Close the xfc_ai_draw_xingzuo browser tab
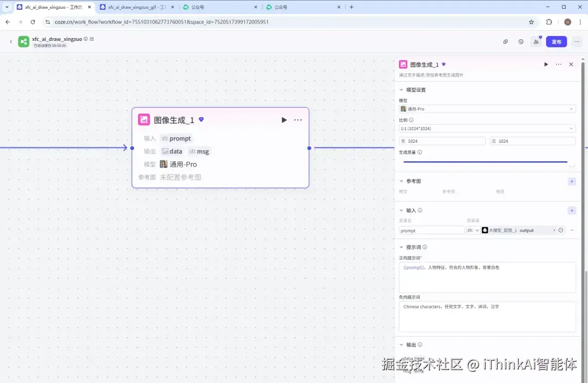This screenshot has width=588, height=383. click(x=89, y=7)
